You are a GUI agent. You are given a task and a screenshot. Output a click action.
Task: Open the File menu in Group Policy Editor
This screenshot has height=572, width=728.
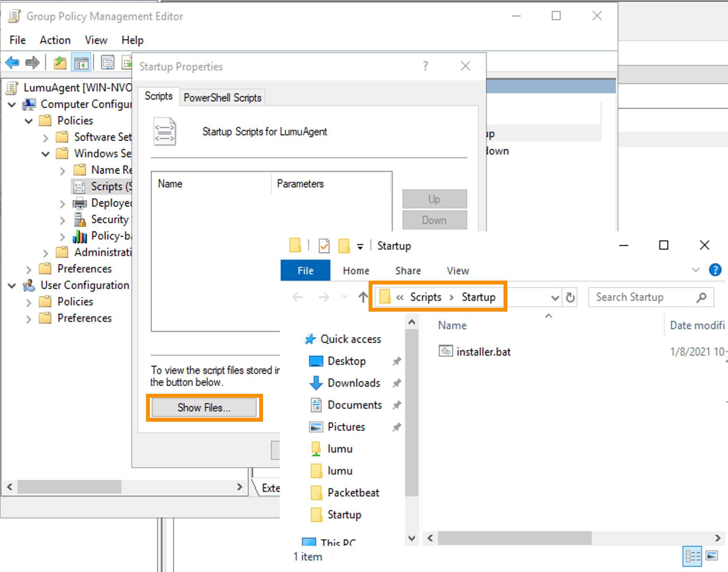click(x=18, y=40)
